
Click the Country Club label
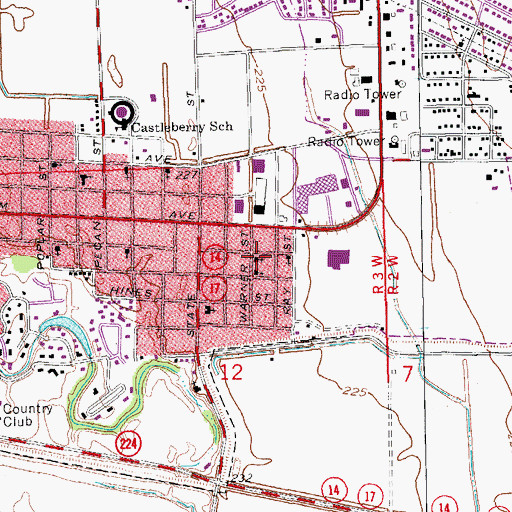click(27, 415)
